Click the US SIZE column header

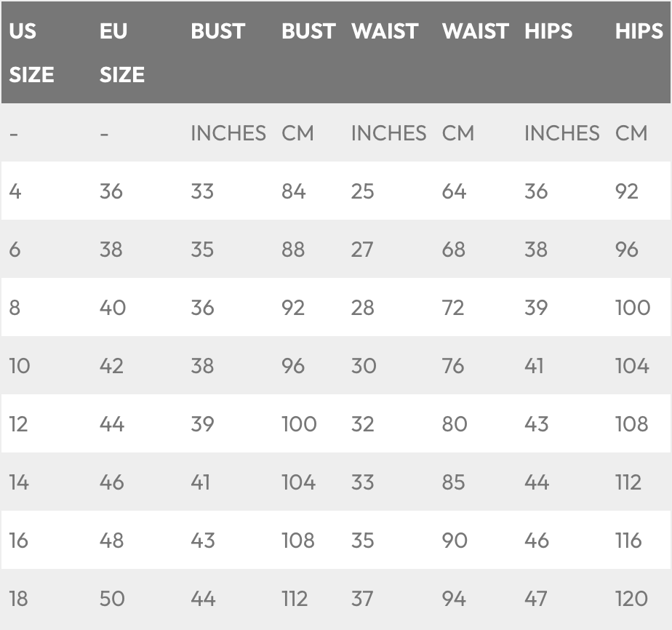click(x=31, y=52)
